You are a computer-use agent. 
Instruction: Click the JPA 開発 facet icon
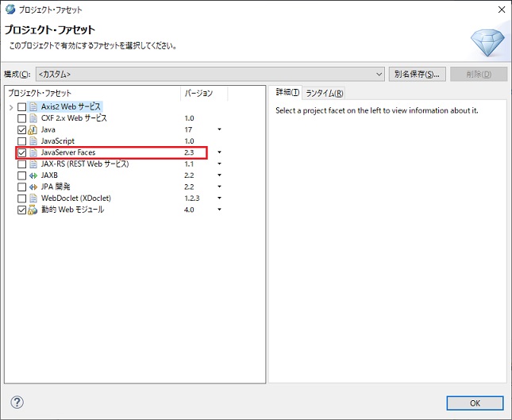[x=33, y=187]
